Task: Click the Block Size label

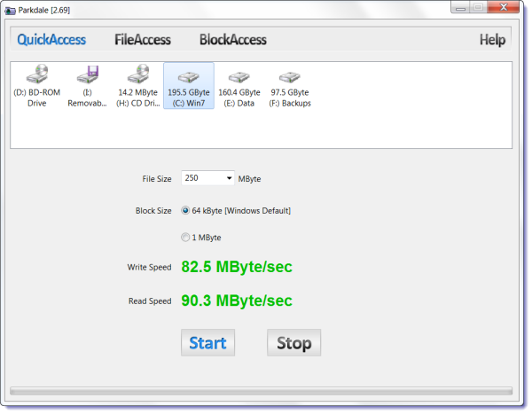Action: click(x=153, y=211)
